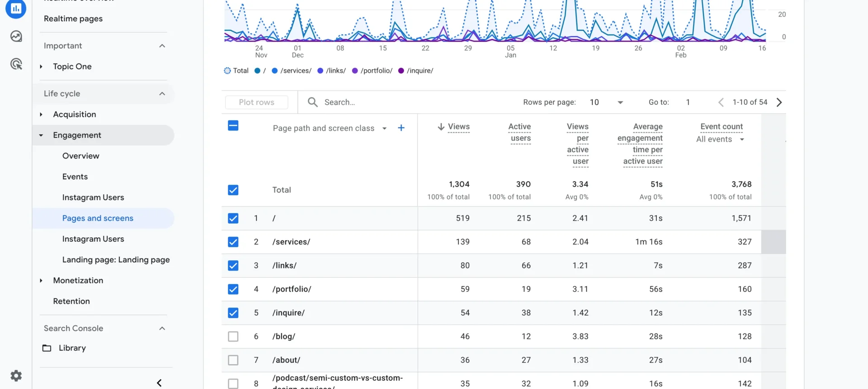Sort by Active users column header
Viewport: 868px width, 389px height.
point(520,132)
